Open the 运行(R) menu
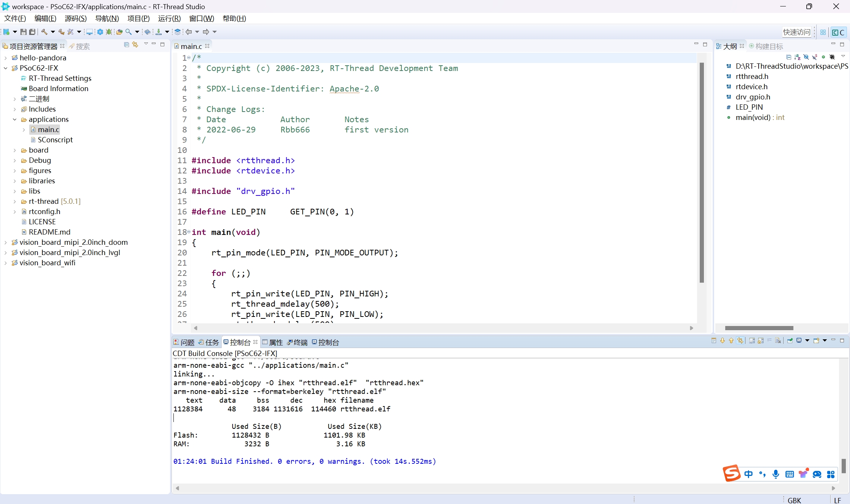This screenshot has height=504, width=850. (x=169, y=19)
